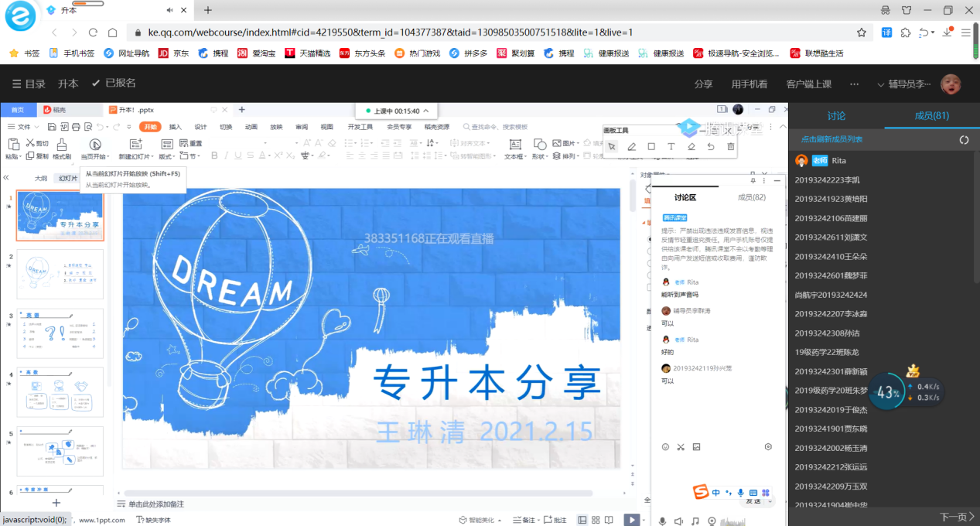This screenshot has height=526, width=980.
Task: Select the eraser in drawing board tools
Action: tap(691, 146)
